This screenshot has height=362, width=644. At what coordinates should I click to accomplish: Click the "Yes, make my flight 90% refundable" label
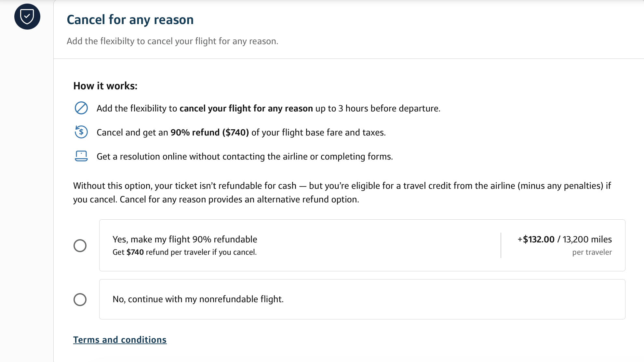[185, 239]
